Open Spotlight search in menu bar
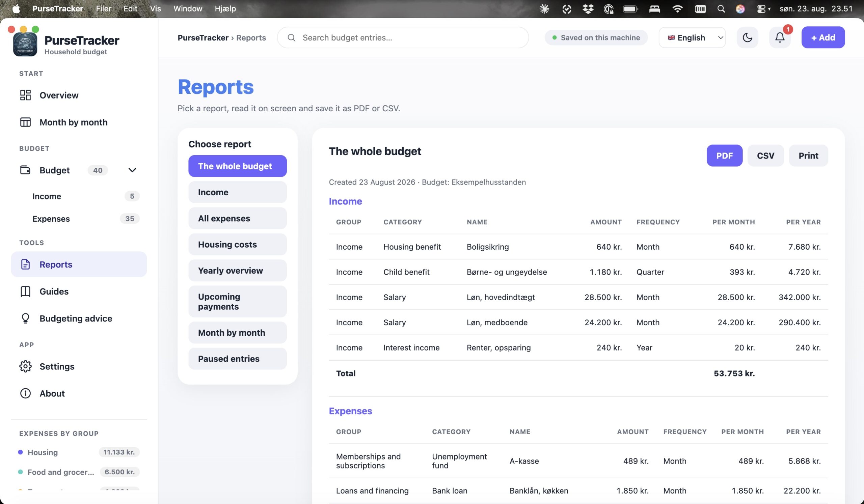This screenshot has width=864, height=504. (721, 9)
